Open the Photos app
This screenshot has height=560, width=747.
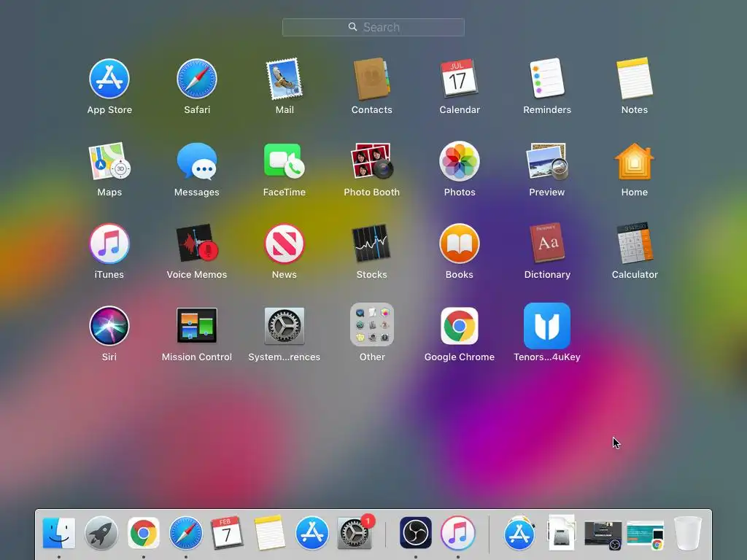point(460,161)
